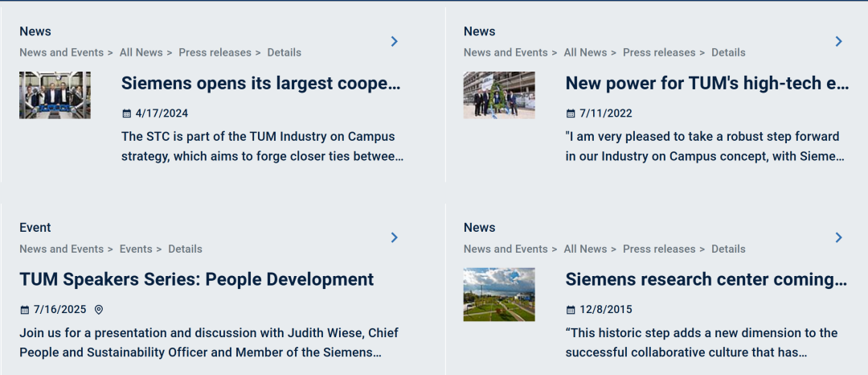Click the arrow icon on TUM Speakers Series card
Screen dimensions: 868x375
coord(394,237)
